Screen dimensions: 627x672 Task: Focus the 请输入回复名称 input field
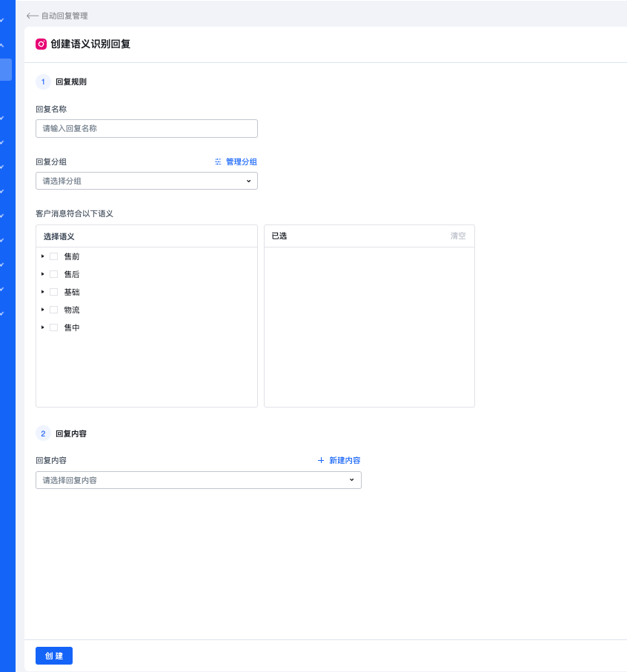(x=147, y=129)
